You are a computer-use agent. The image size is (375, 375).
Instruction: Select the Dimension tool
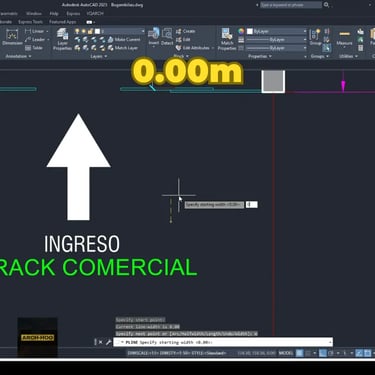[x=12, y=37]
